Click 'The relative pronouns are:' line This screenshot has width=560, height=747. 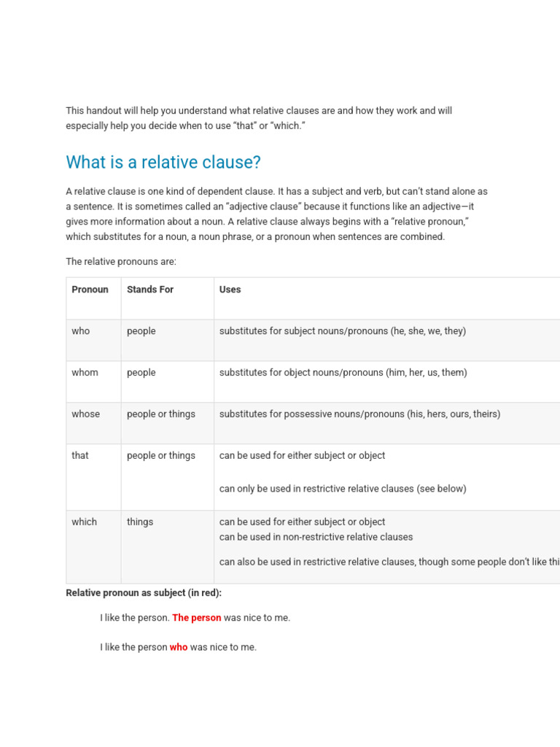[121, 262]
